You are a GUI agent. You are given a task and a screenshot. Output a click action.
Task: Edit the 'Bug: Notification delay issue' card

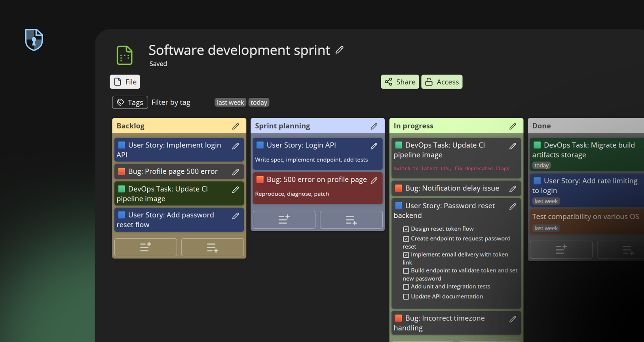coord(512,189)
